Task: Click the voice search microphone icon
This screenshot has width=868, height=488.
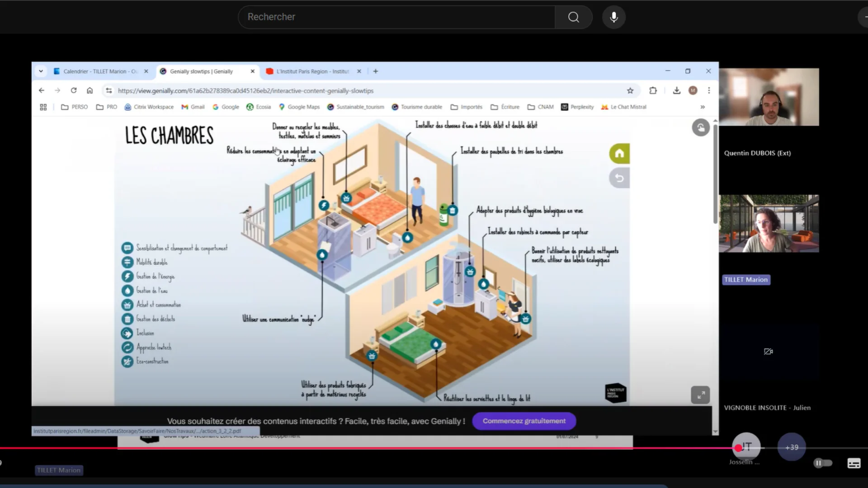Action: pyautogui.click(x=613, y=17)
